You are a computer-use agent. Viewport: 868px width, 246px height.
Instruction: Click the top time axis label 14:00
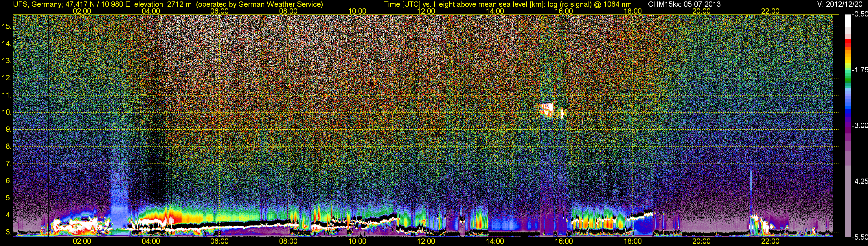click(x=495, y=11)
